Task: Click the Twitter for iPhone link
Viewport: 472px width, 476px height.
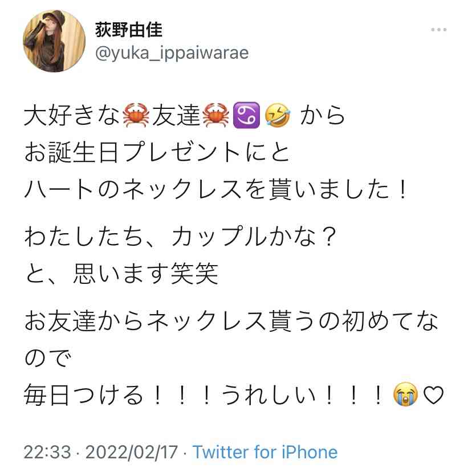Action: tap(265, 452)
